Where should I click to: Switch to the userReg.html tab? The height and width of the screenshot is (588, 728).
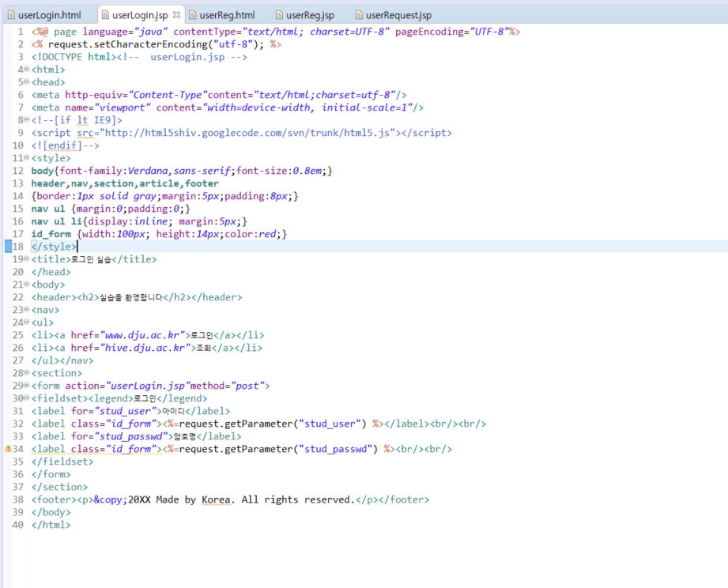click(x=222, y=15)
